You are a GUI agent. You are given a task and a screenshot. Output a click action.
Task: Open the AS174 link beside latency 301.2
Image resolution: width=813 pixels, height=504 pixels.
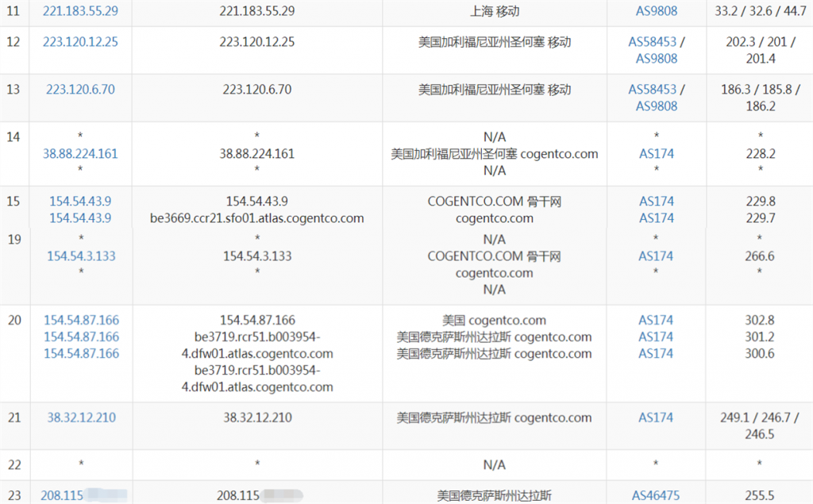pyautogui.click(x=656, y=337)
